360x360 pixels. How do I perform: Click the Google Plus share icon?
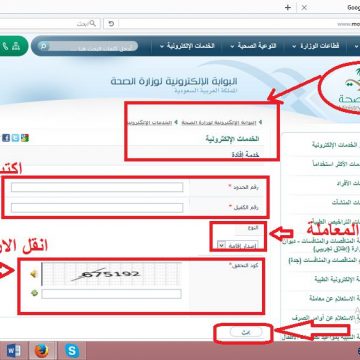25,138
